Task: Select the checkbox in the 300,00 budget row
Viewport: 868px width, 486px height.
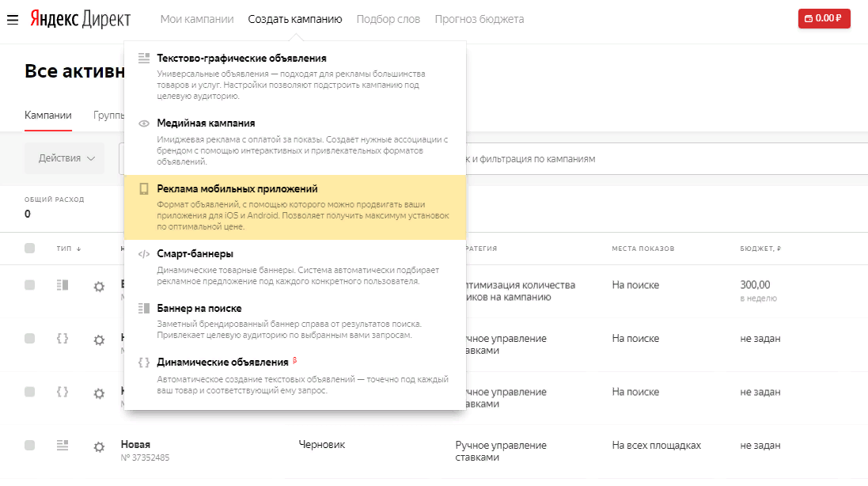Action: [30, 285]
